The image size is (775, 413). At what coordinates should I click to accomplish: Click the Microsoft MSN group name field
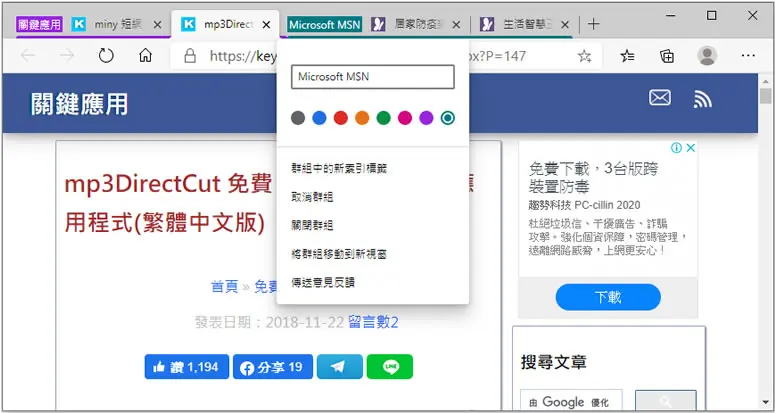(373, 77)
